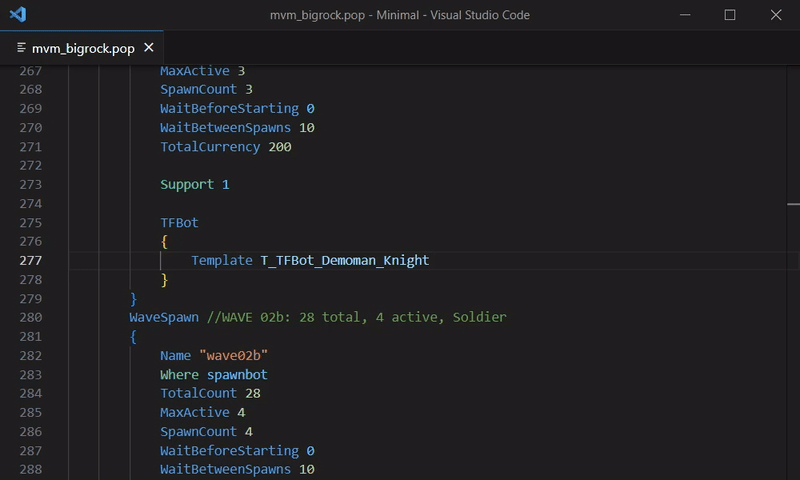This screenshot has width=800, height=480.
Task: Click 'TotalCurrency 200' text
Action: click(x=226, y=147)
